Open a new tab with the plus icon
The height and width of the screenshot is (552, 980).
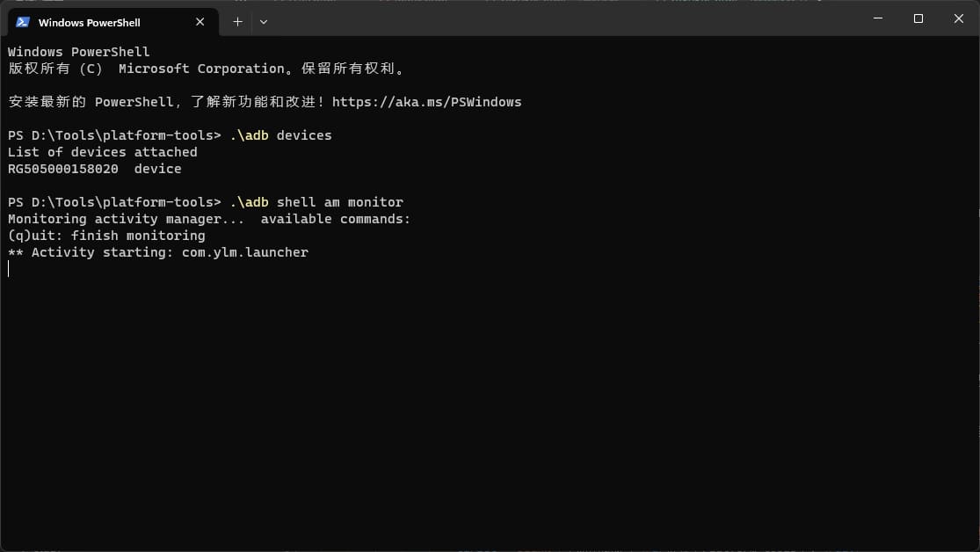click(237, 22)
